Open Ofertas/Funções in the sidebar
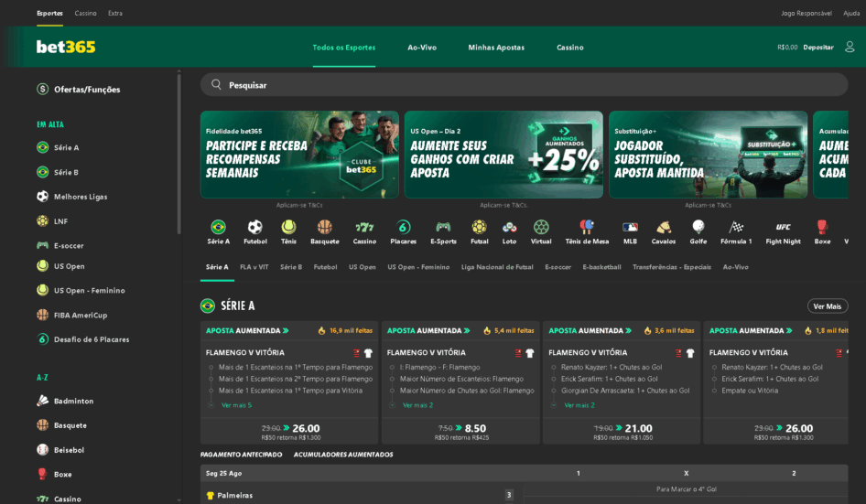 [x=79, y=90]
